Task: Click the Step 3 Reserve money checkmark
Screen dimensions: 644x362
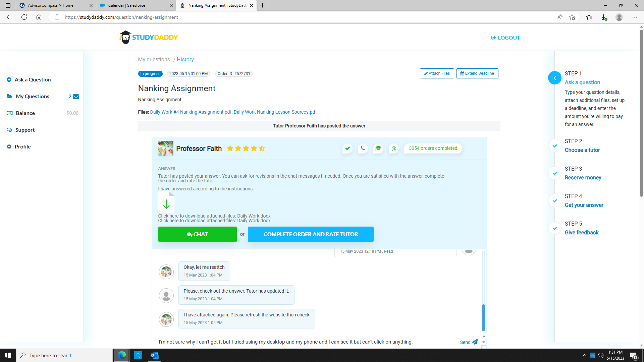Action: click(x=555, y=173)
